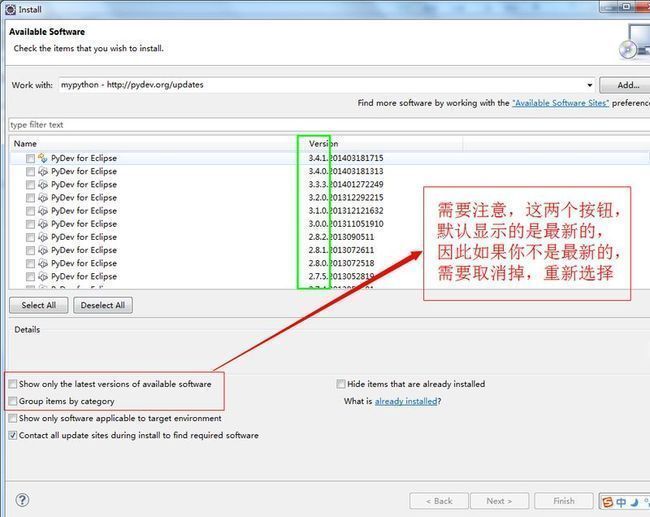Sort by the Version column header
Screen dimensions: 650x517
[x=323, y=143]
